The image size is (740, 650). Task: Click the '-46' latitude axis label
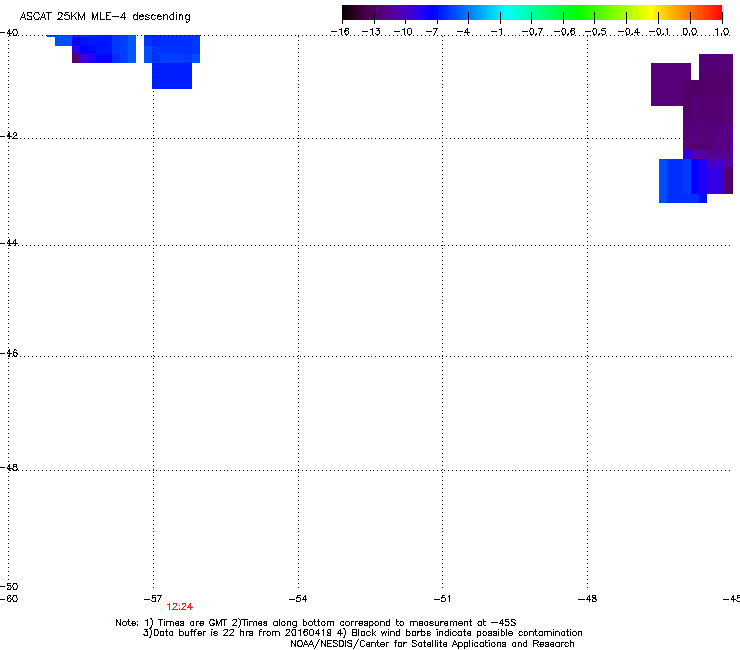tap(9, 353)
